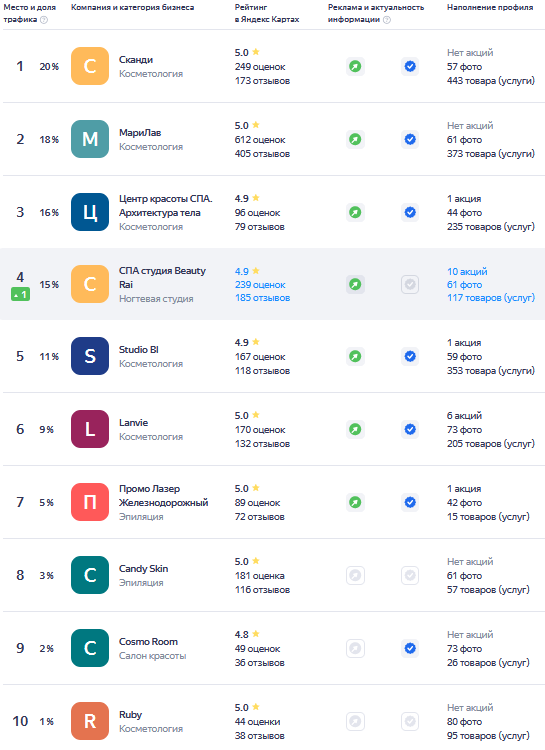Click '181 оценка' in Candy Skin row
545x750 pixels.
coord(259,575)
